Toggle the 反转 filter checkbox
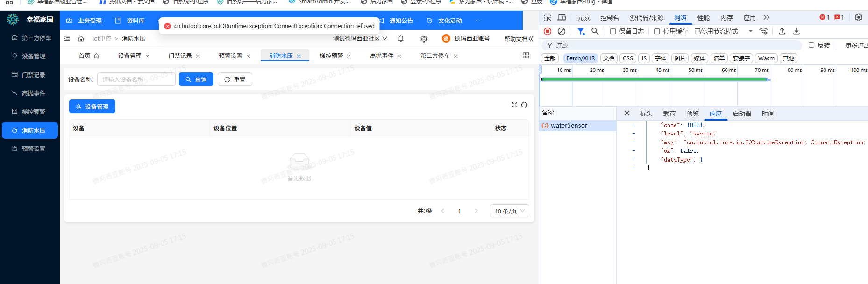 click(x=811, y=45)
